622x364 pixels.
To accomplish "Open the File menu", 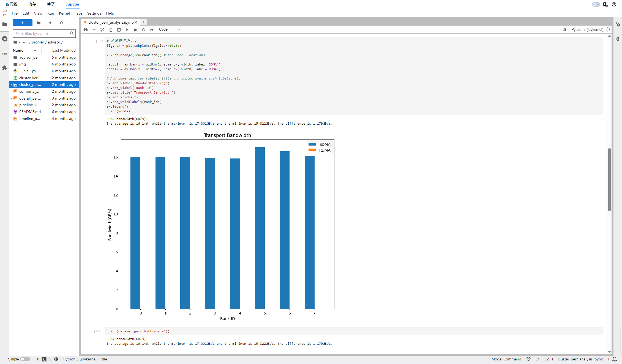I will (x=15, y=13).
